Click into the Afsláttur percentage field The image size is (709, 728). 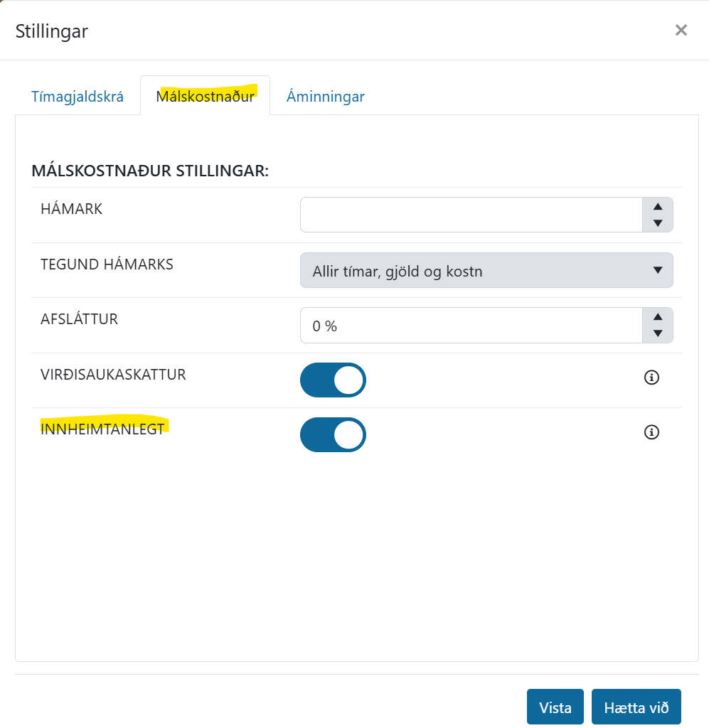tap(471, 326)
